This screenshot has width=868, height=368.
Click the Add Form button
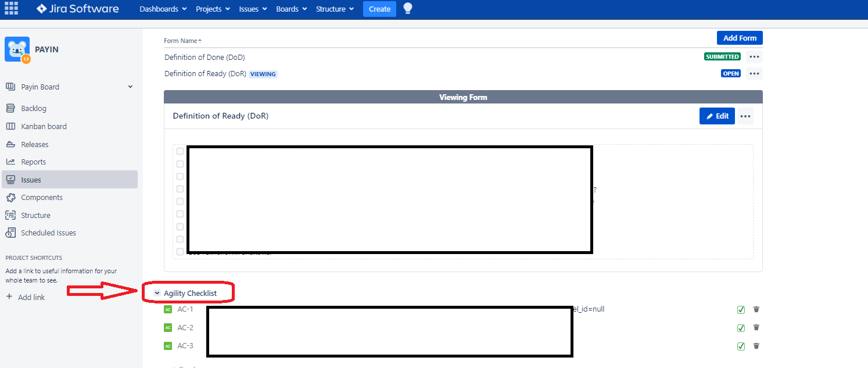(x=740, y=38)
